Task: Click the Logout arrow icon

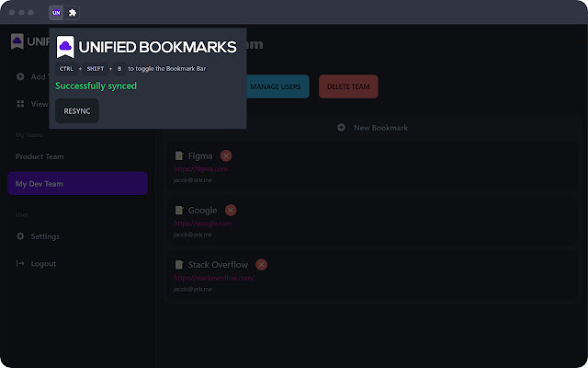Action: pos(21,264)
